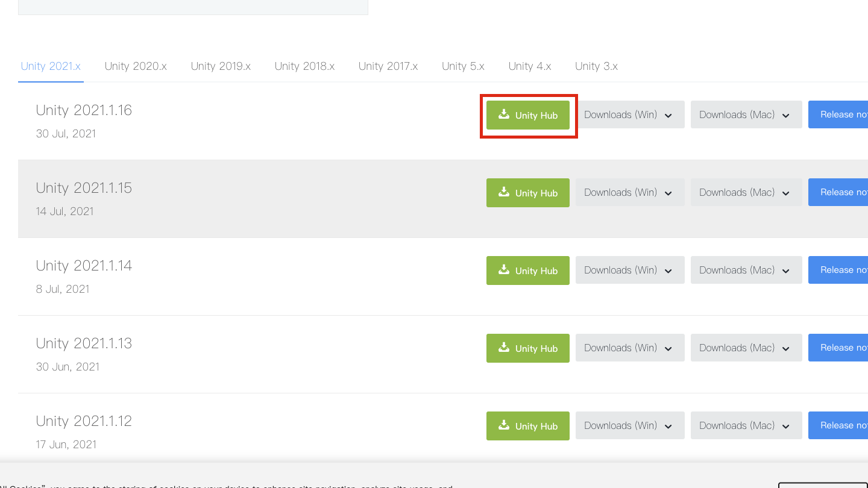Expand Downloads (Mac) for Unity 2021.1.16

pos(746,114)
